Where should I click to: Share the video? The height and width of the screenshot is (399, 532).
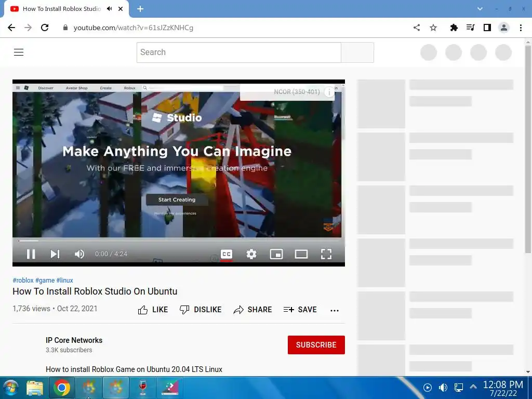pos(253,310)
